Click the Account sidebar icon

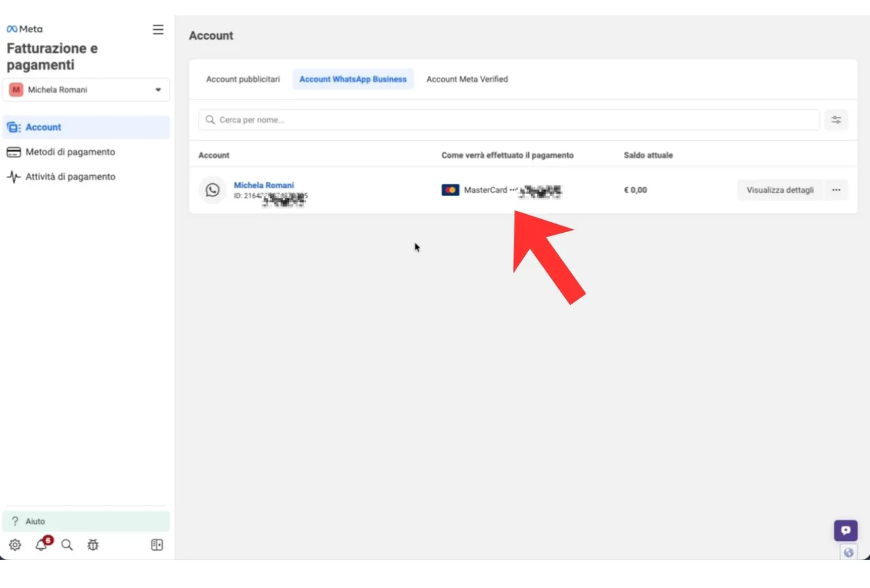14,127
